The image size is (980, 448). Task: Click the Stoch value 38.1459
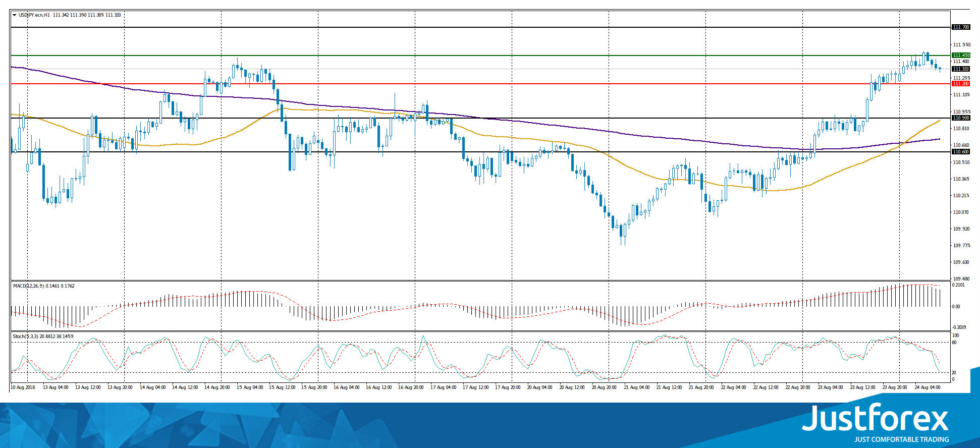coord(66,337)
